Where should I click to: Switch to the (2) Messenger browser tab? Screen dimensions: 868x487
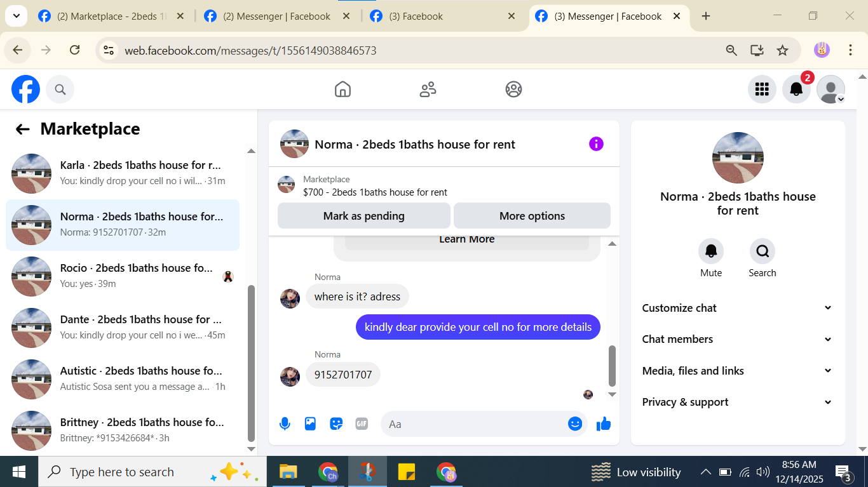pos(277,17)
